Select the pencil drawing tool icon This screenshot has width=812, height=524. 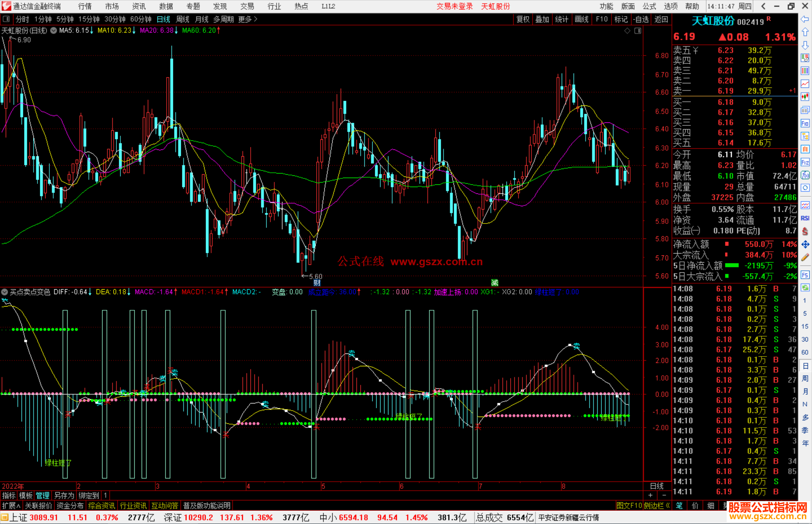(x=805, y=257)
